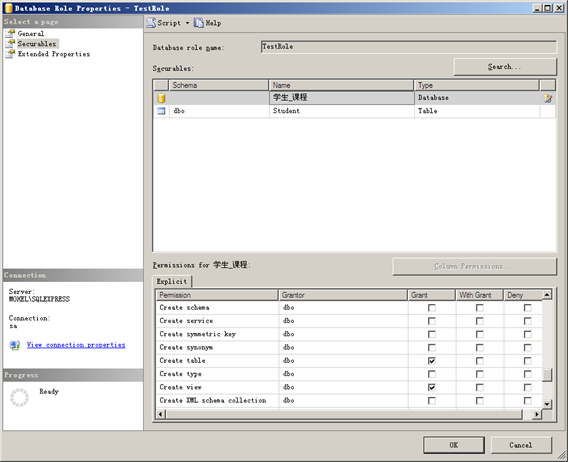Click the edit pencil icon in Database row
Viewport: 568px width, 462px height.
[548, 98]
